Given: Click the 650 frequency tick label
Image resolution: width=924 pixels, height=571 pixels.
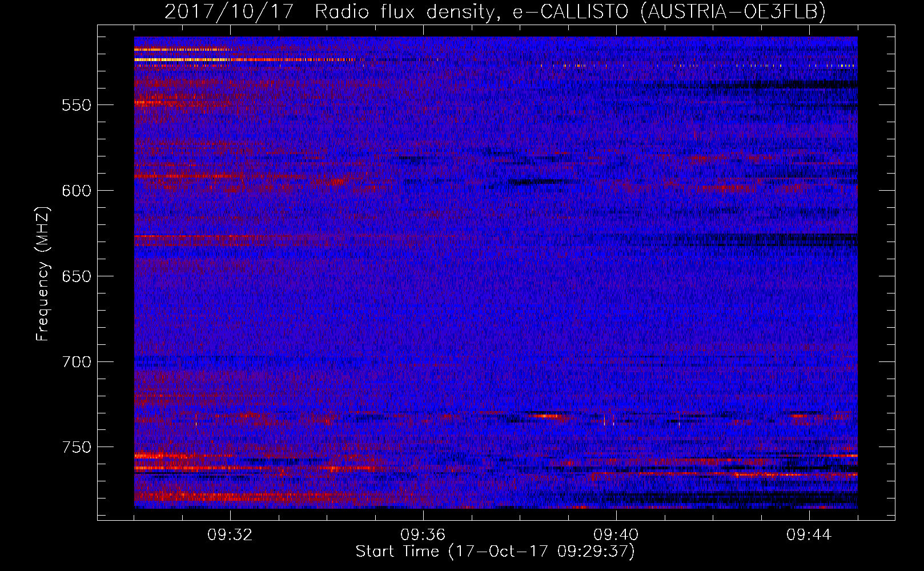Looking at the screenshot, I should point(77,276).
